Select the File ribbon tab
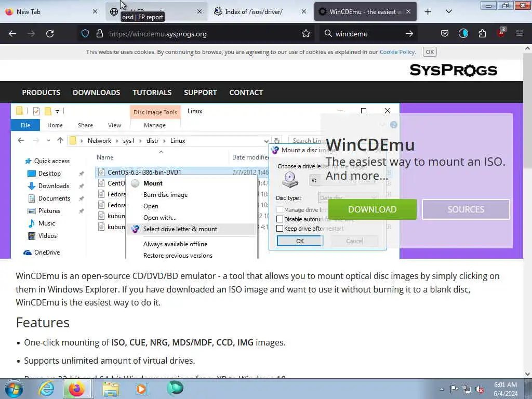 coord(25,125)
